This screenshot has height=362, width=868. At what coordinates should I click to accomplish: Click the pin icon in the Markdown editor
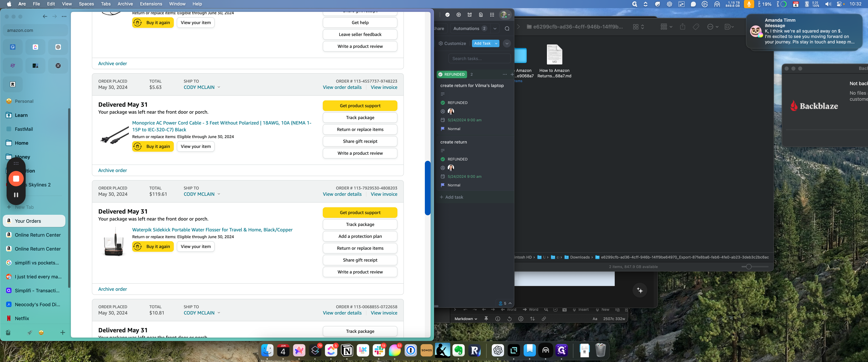486,319
